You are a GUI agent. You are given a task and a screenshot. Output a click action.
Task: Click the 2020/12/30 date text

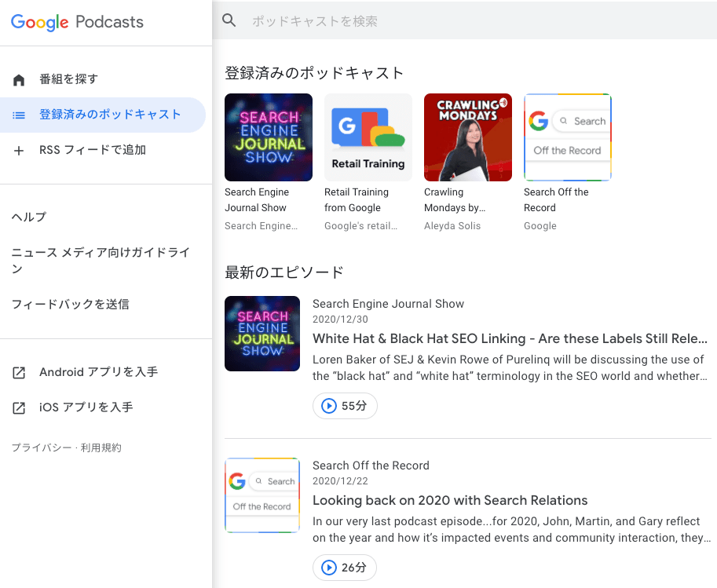(x=340, y=320)
